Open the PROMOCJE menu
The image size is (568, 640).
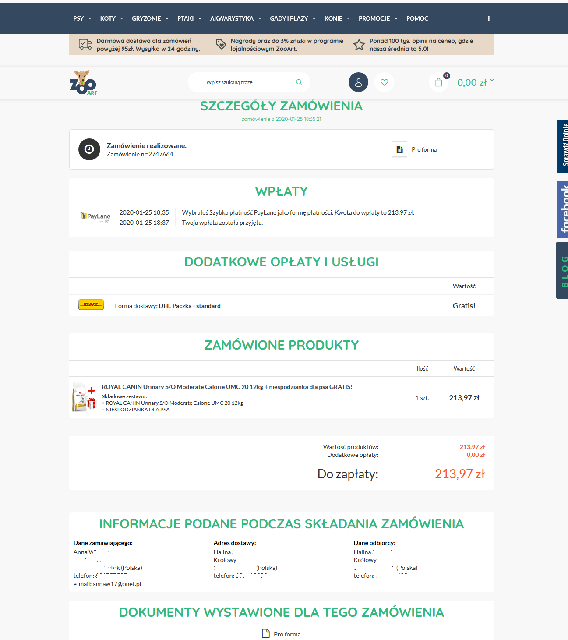click(x=374, y=18)
